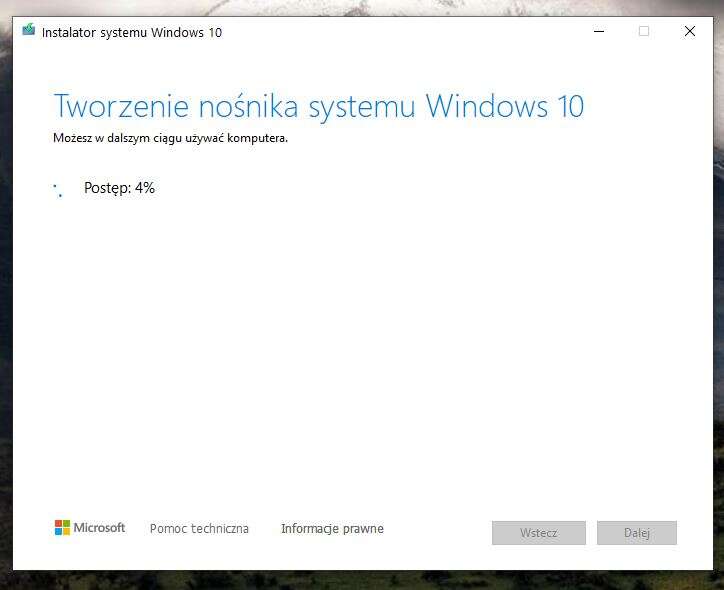Screen dimensions: 724x590
Task: Close the Windows 10 installer window
Action: coord(689,31)
